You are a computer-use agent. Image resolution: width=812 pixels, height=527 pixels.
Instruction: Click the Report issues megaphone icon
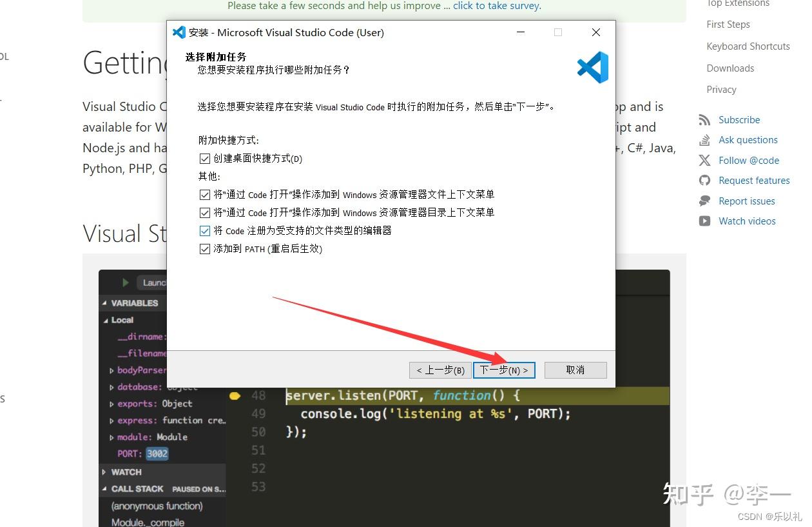point(704,201)
